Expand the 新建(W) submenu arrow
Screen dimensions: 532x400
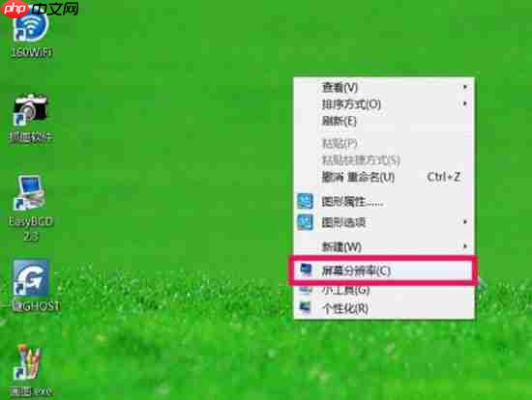tap(465, 246)
